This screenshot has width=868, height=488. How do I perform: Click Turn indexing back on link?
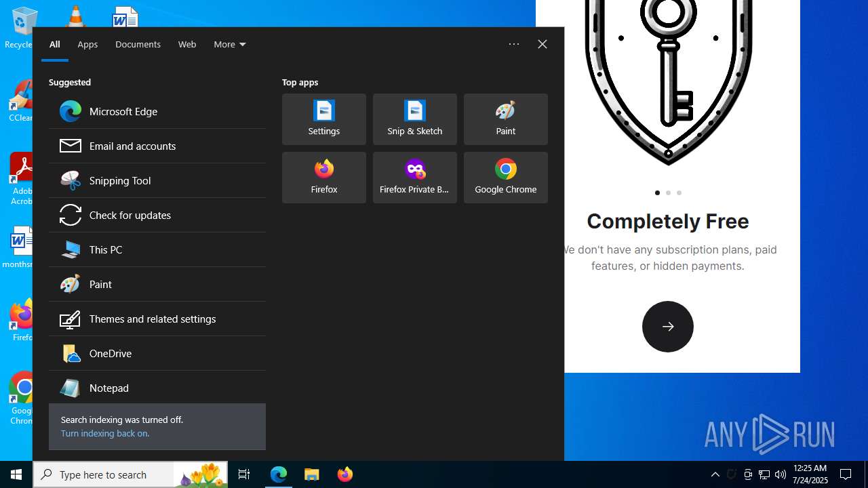(105, 433)
